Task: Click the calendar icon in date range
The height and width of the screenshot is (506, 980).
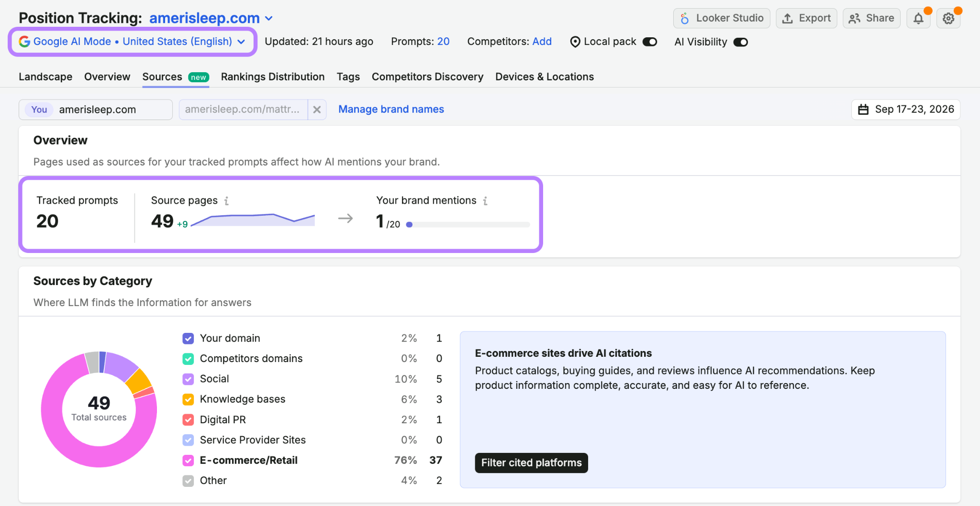Action: pyautogui.click(x=863, y=110)
